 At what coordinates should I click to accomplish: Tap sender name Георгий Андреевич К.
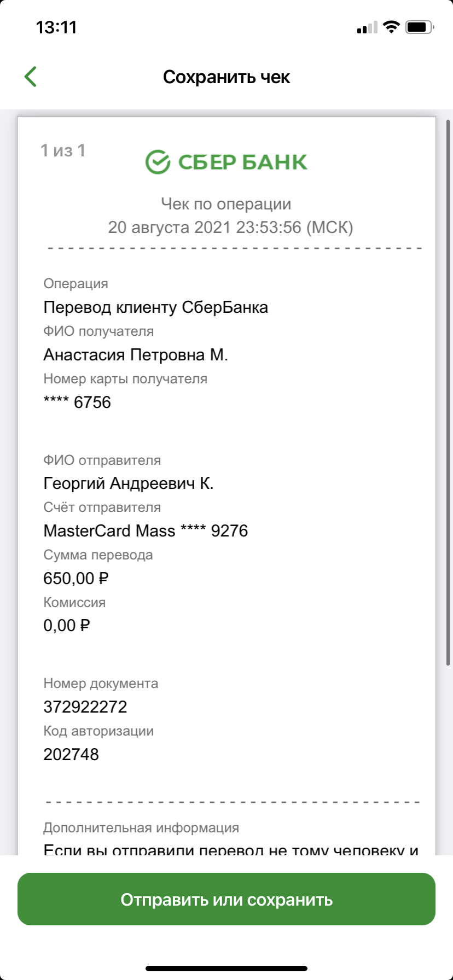(x=129, y=483)
